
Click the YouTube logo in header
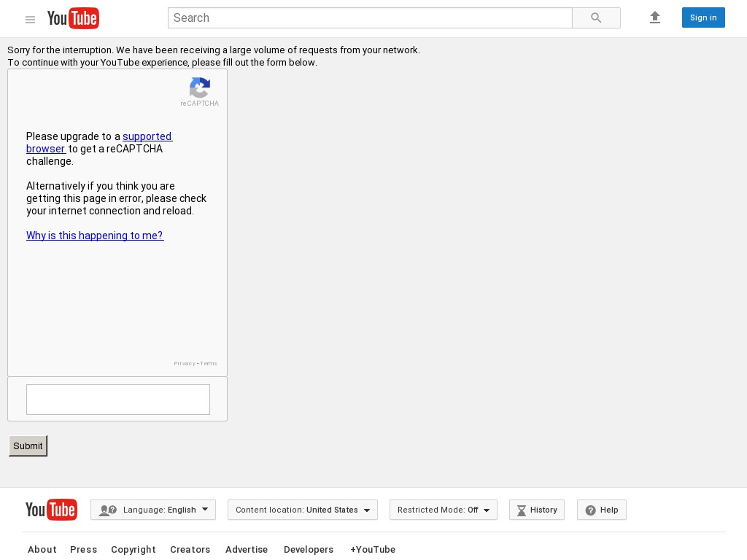pos(73,18)
